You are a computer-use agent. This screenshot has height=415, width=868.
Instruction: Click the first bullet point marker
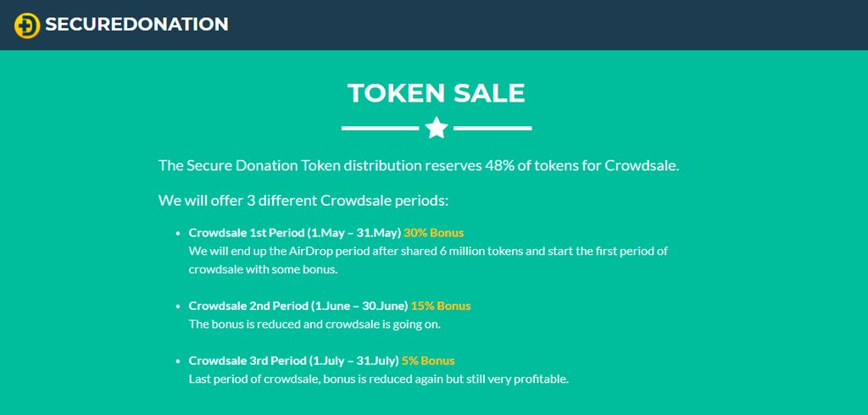[178, 234]
